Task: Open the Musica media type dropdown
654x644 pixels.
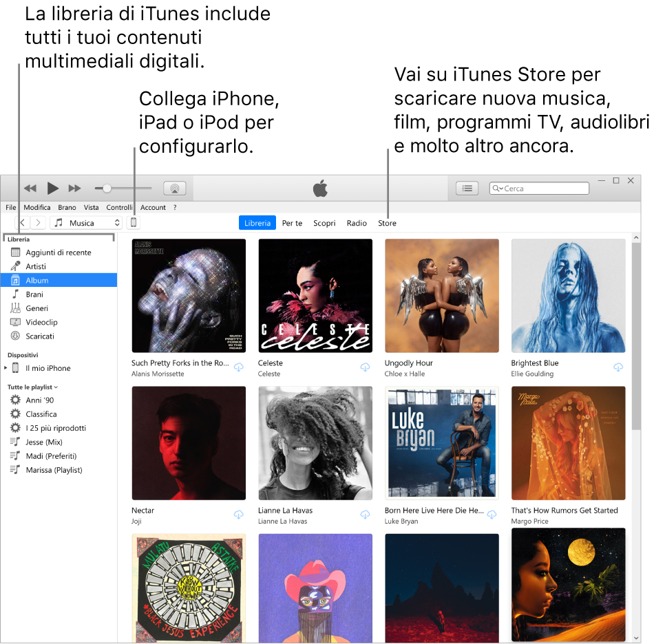Action: pyautogui.click(x=86, y=223)
